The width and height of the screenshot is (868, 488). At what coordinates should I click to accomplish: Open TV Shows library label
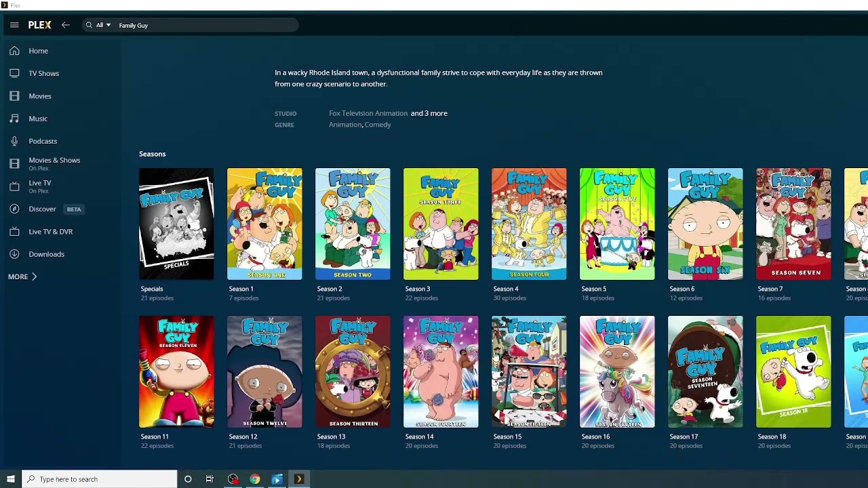pyautogui.click(x=43, y=73)
